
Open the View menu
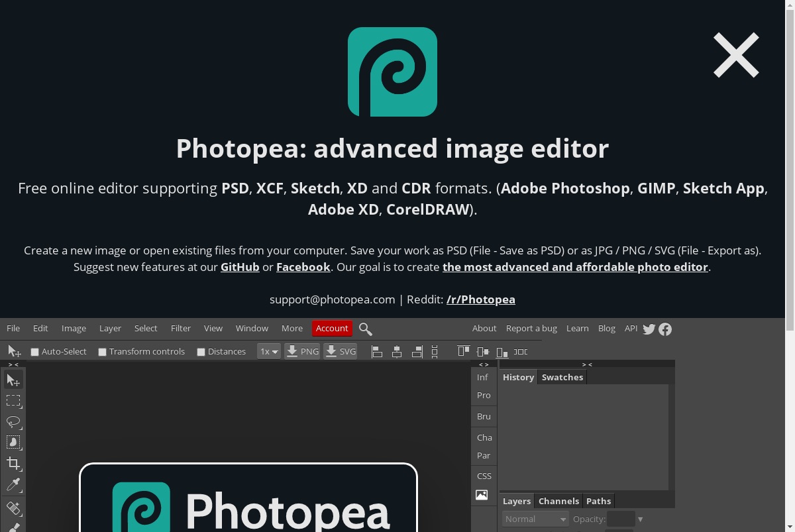(x=213, y=329)
